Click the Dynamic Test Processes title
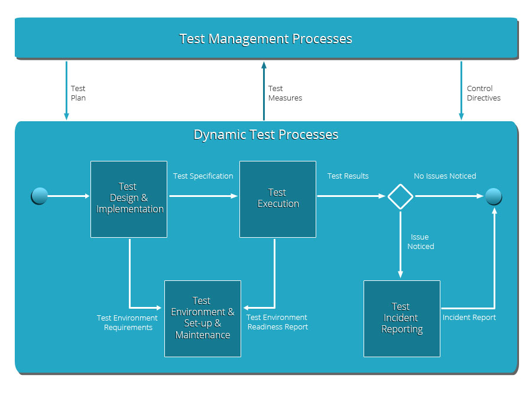The image size is (532, 414). point(265,135)
